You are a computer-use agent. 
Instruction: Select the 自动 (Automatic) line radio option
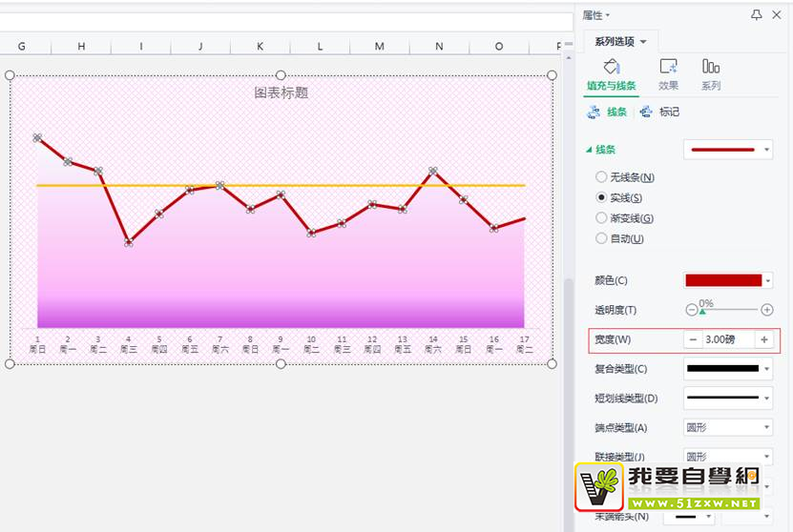[x=601, y=238]
